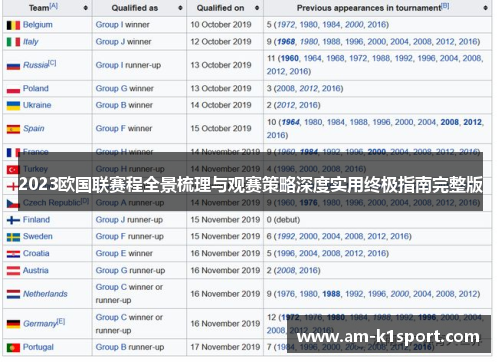500x362 pixels.
Task: Open the Portugal team link
Action: [38, 347]
